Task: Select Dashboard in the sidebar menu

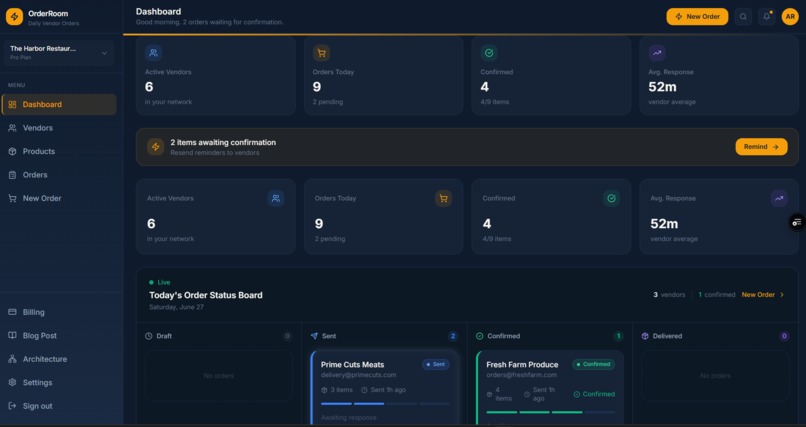Action: 59,104
